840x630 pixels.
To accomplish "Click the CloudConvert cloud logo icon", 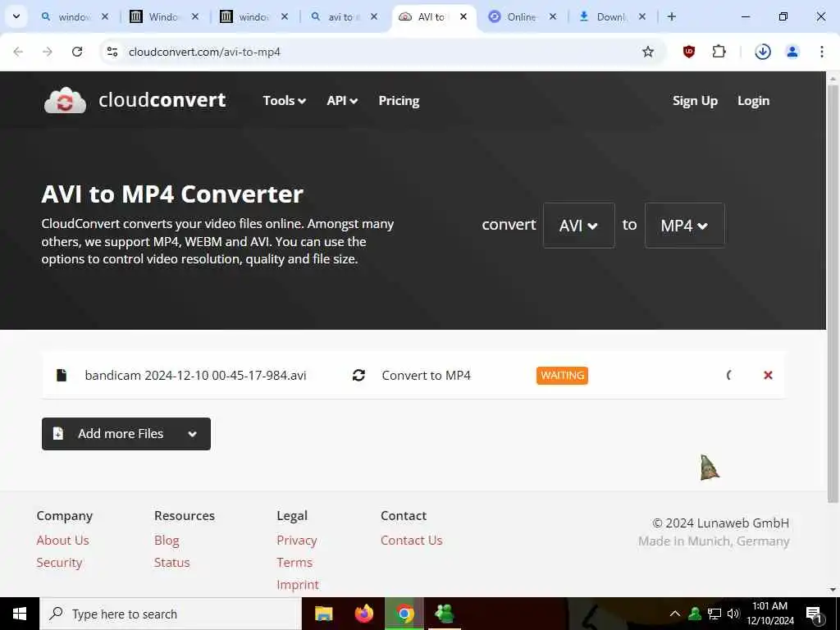I will (65, 100).
